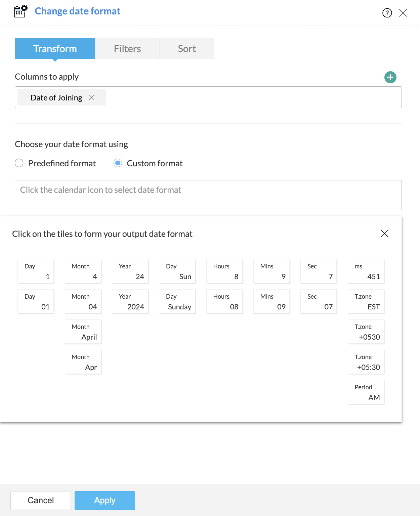
Task: Click the Cancel button
Action: point(41,500)
